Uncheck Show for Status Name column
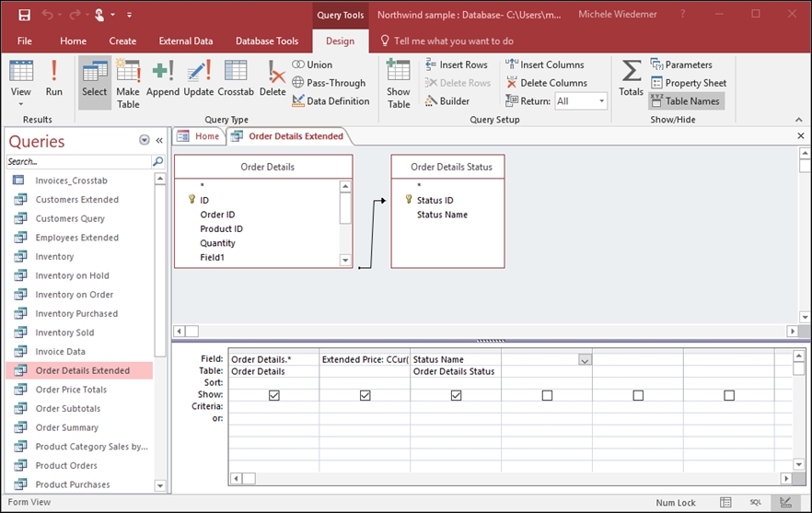Image resolution: width=812 pixels, height=513 pixels. 457,395
